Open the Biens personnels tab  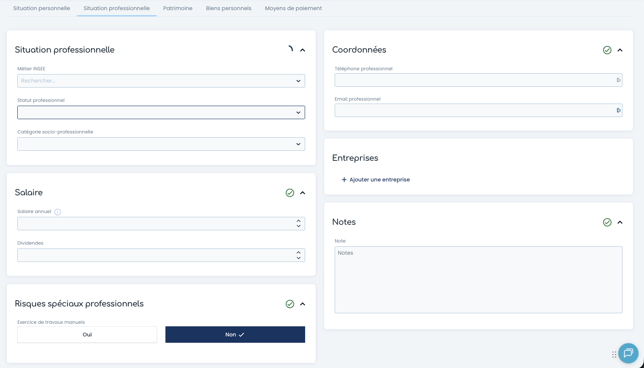pyautogui.click(x=228, y=8)
